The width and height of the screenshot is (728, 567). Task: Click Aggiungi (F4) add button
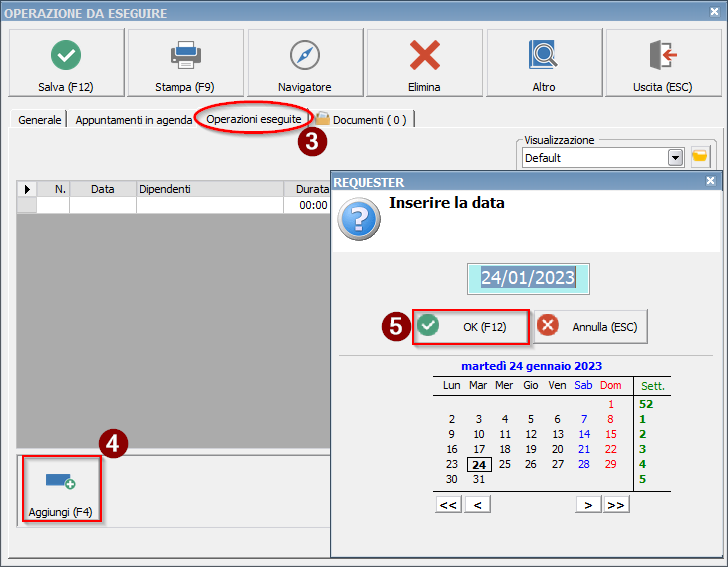pos(60,490)
